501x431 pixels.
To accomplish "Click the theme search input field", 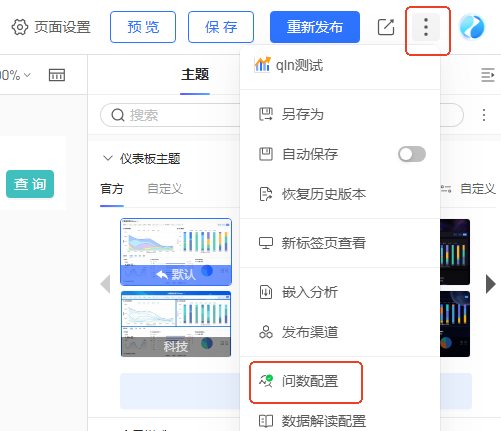I will (x=170, y=115).
